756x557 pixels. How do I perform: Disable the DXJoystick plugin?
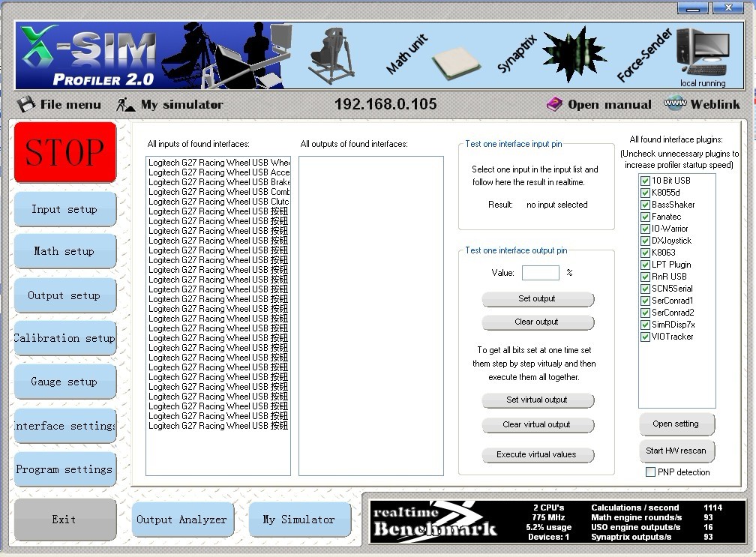click(645, 241)
